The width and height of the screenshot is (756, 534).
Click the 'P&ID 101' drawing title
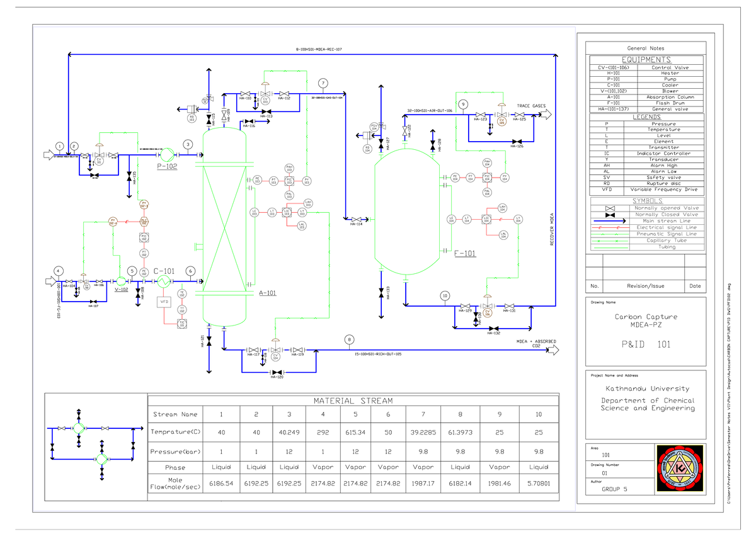click(x=648, y=344)
